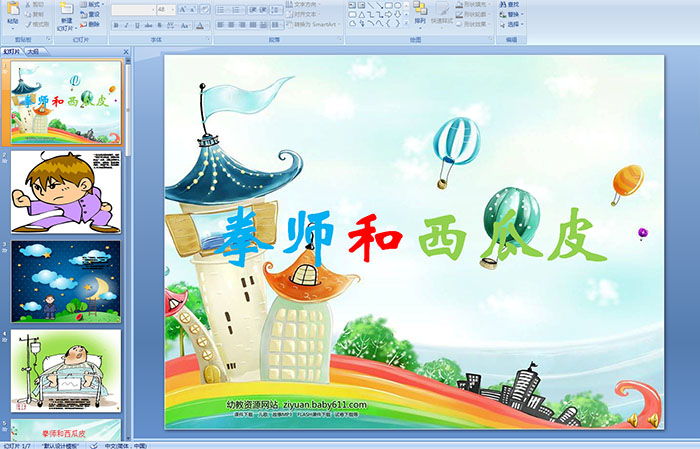The width and height of the screenshot is (700, 449).
Task: Switch to the Outline (大纲) tab
Action: (x=32, y=50)
